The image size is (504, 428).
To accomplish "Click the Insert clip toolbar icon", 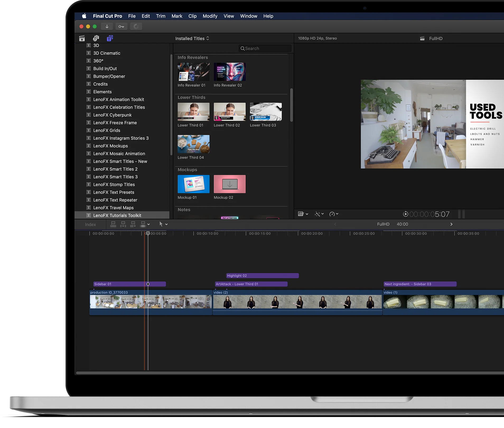I will pyautogui.click(x=123, y=224).
